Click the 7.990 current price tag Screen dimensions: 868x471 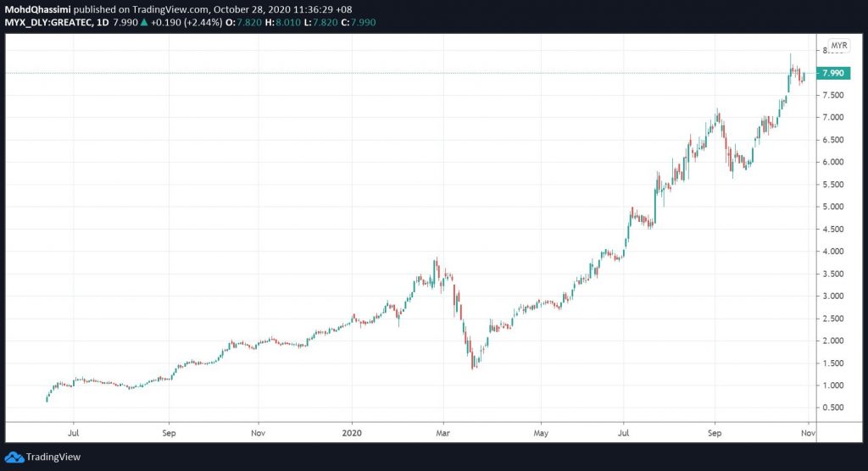click(x=833, y=74)
